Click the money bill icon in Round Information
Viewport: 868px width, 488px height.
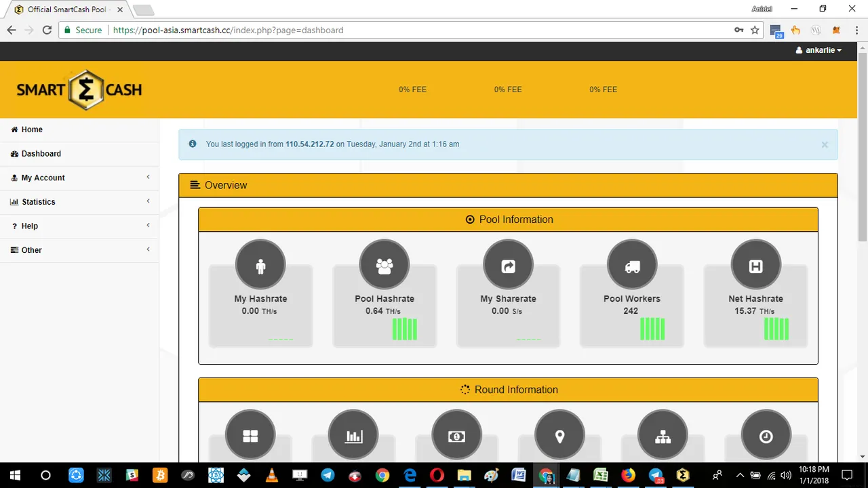(456, 435)
